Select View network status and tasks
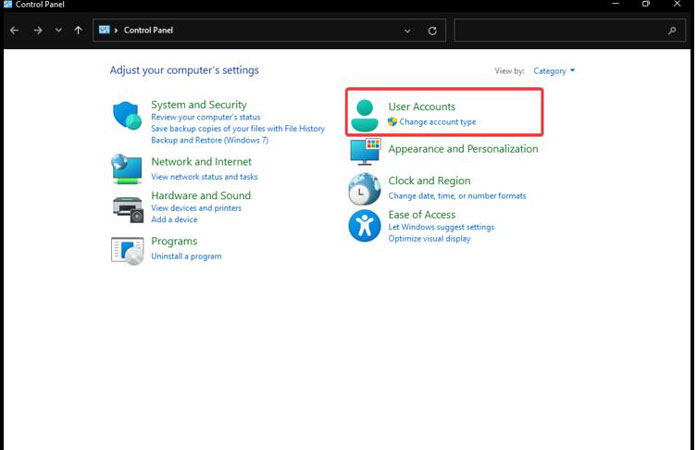This screenshot has width=697, height=450. coord(204,177)
